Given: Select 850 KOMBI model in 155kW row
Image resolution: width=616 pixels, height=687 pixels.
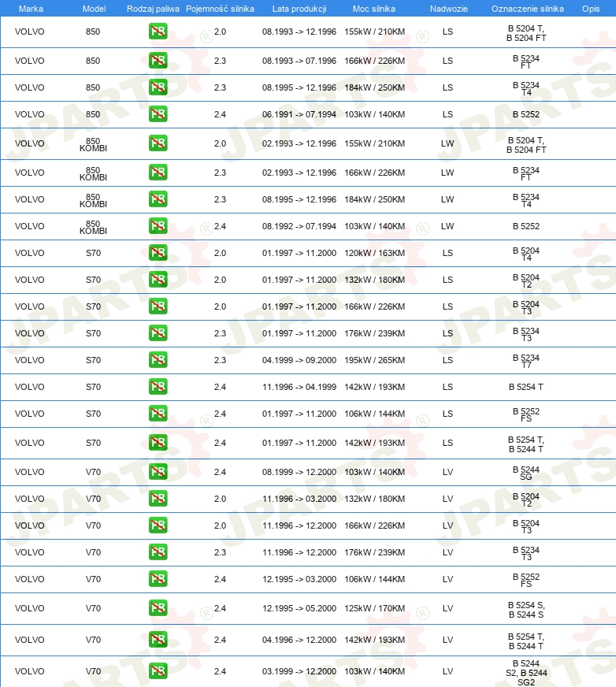Looking at the screenshot, I should pyautogui.click(x=93, y=145).
